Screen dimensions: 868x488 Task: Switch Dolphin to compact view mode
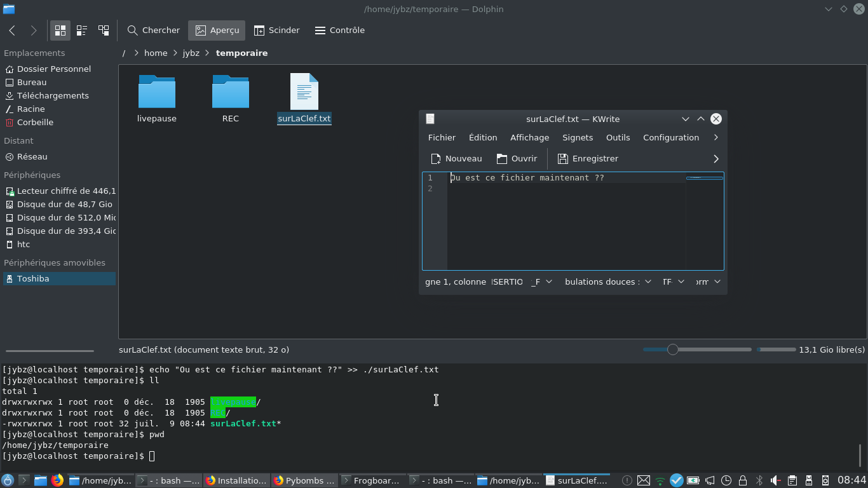tap(82, 30)
